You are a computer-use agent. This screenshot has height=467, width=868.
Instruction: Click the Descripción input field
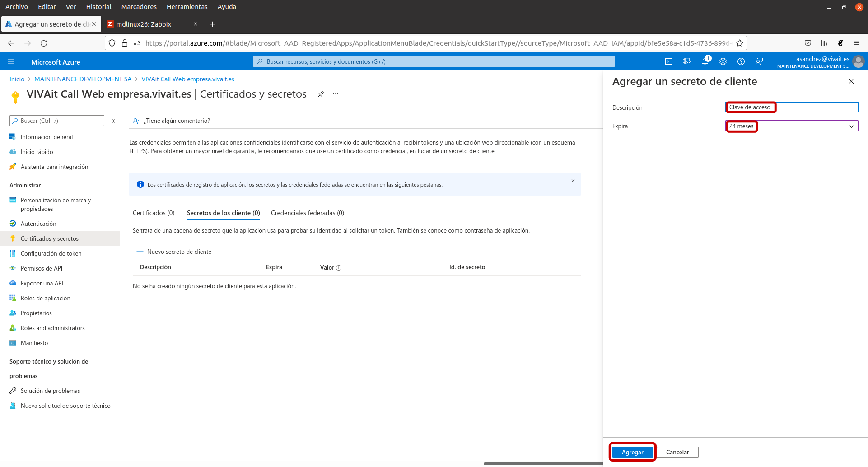[x=792, y=107]
